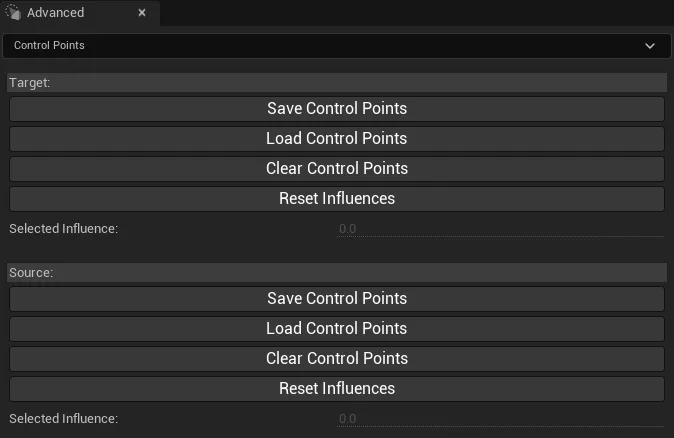Clear Control Points in Target section
Image resolution: width=674 pixels, height=438 pixels.
pyautogui.click(x=337, y=169)
